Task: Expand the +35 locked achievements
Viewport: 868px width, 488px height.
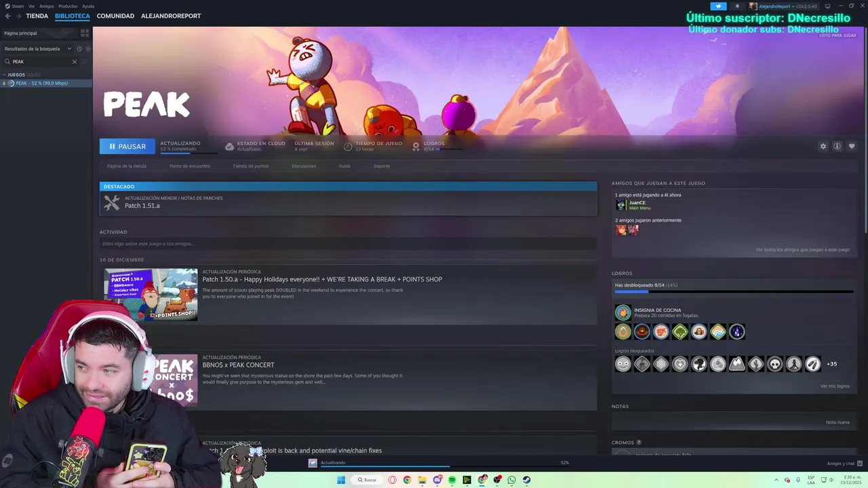Action: coord(831,364)
